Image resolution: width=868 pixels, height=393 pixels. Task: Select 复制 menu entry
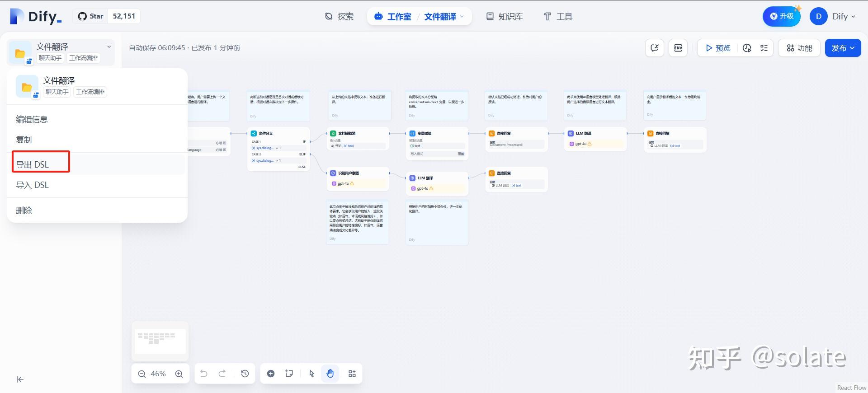point(96,140)
